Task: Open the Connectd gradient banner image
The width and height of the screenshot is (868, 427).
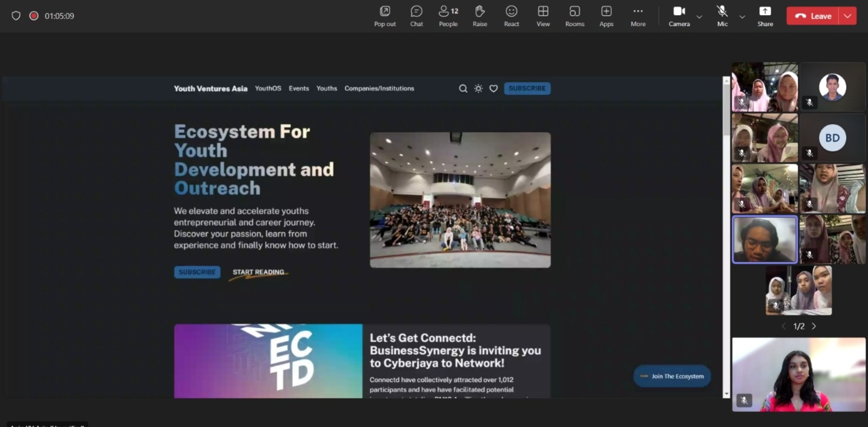Action: coord(268,361)
